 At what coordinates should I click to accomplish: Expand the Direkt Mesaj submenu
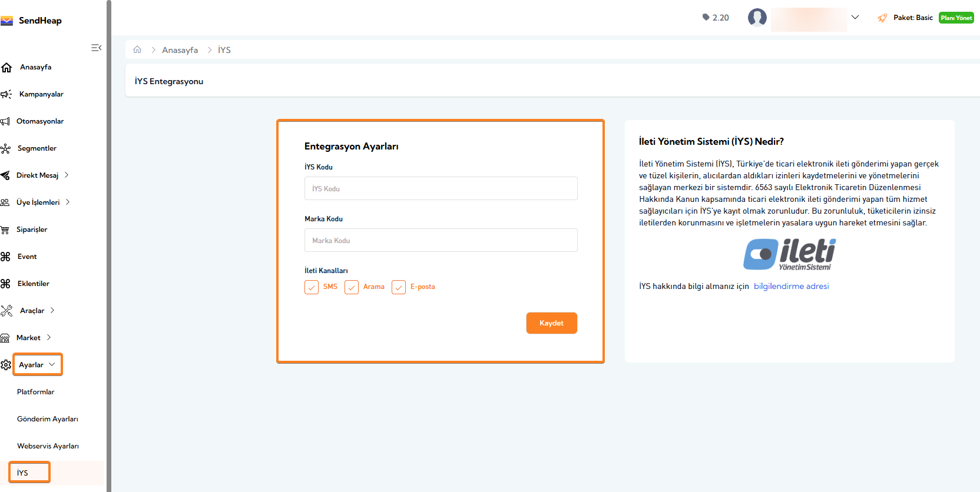tap(67, 175)
